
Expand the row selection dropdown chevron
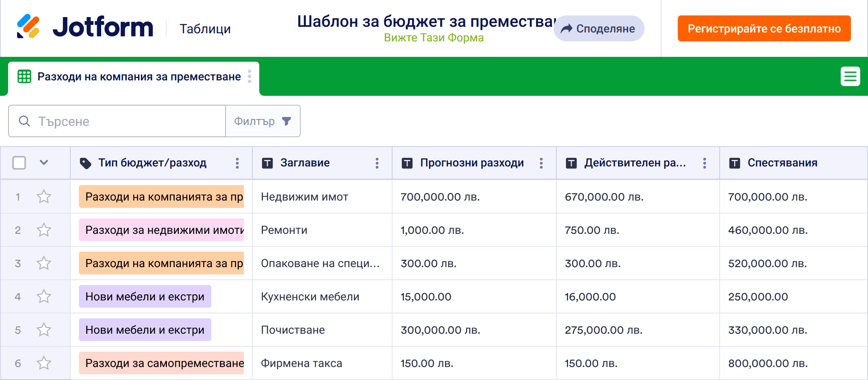click(x=44, y=163)
